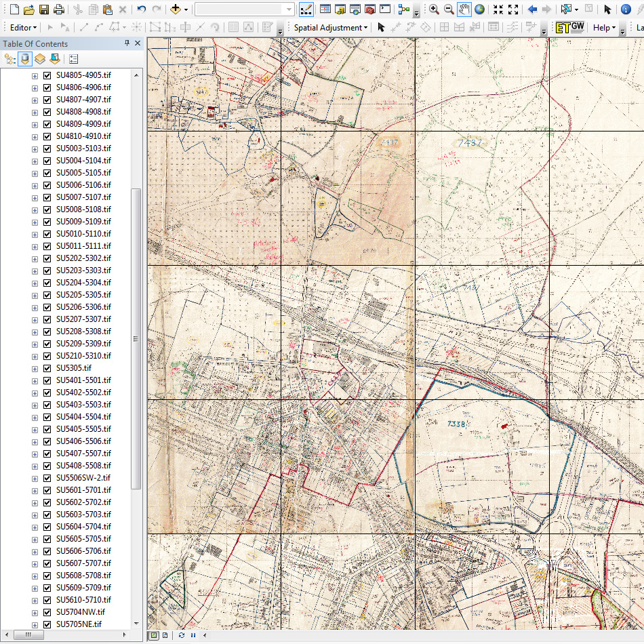Open the Help dropdown button
Image resolution: width=644 pixels, height=644 pixels.
[x=604, y=28]
